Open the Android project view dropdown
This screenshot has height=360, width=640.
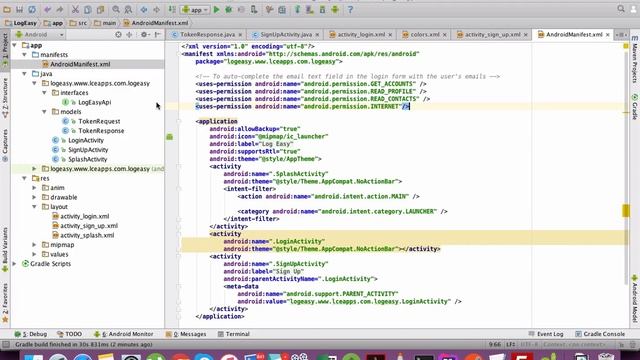[39, 35]
